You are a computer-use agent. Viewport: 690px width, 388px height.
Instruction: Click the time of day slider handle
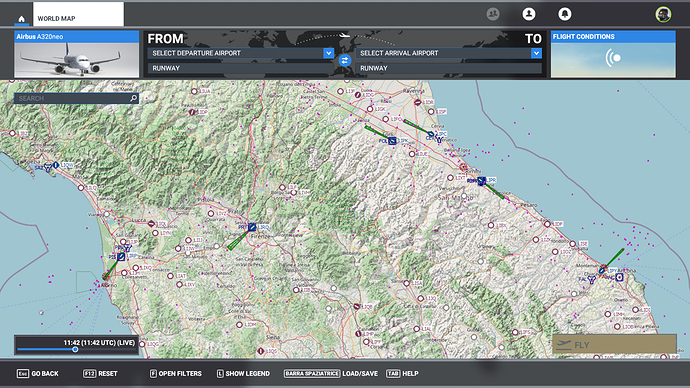click(75, 349)
